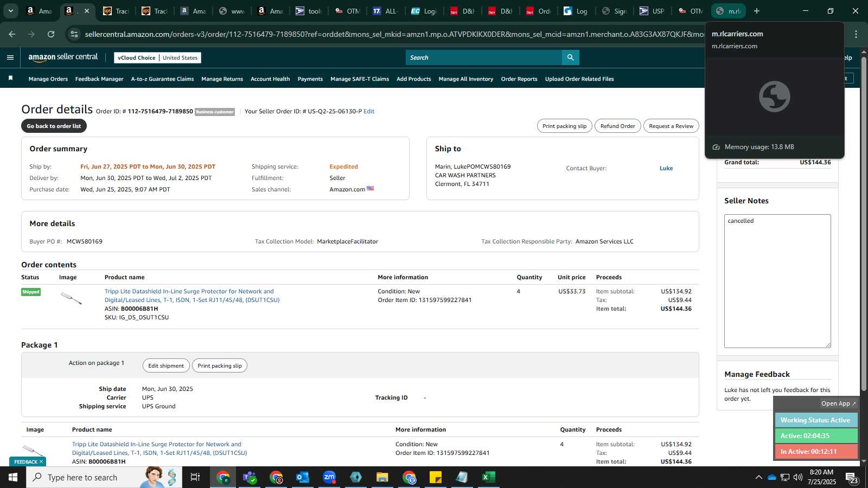Open the volume control tray icon
This screenshot has width=868, height=488.
pos(798,477)
